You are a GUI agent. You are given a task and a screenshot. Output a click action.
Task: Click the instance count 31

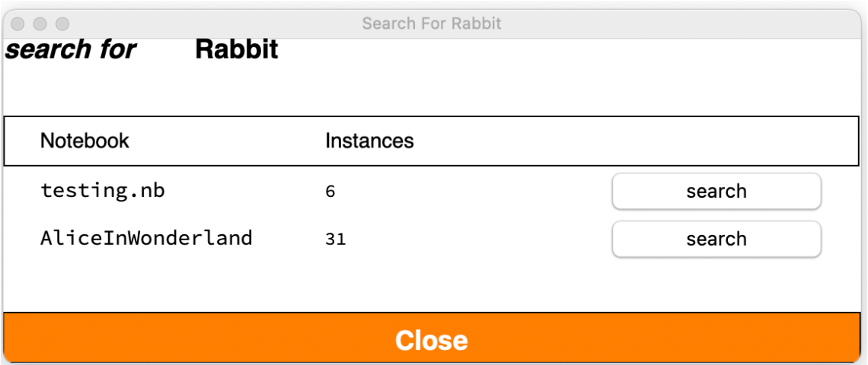click(x=335, y=240)
